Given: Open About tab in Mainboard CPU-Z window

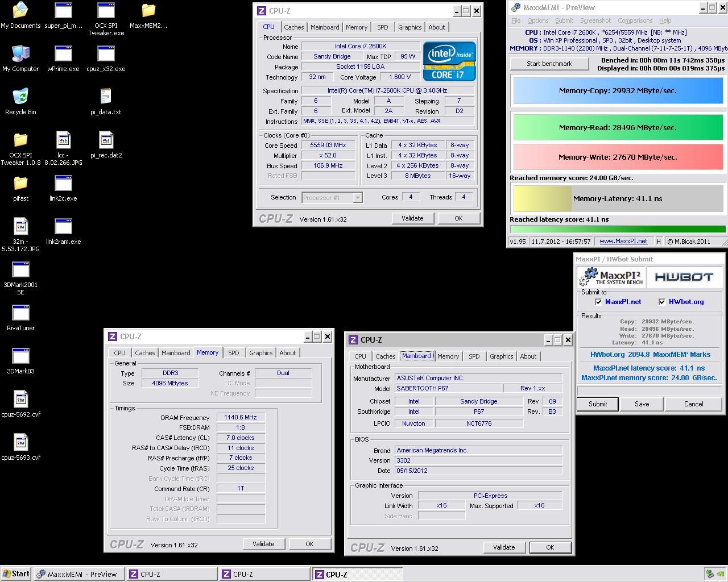Looking at the screenshot, I should coord(528,356).
